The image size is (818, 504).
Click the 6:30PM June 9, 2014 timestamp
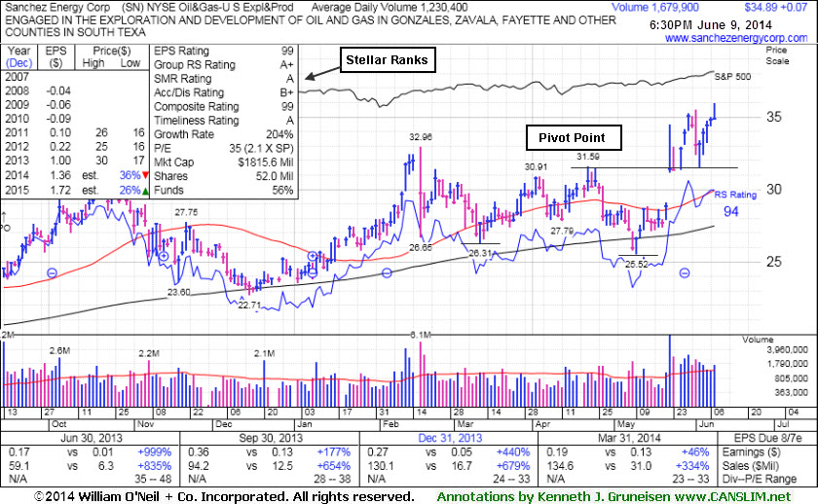[x=711, y=24]
